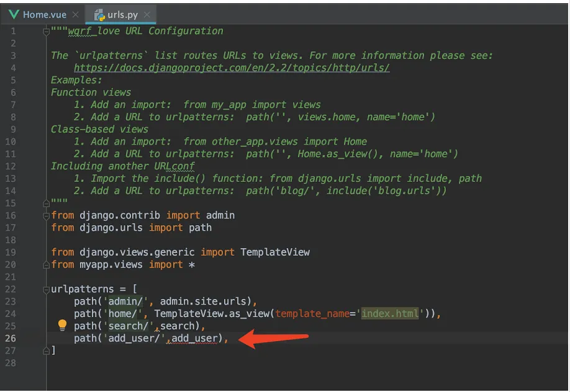The width and height of the screenshot is (570, 392).
Task: Click the import fold end marker at line 20
Action: click(x=46, y=265)
